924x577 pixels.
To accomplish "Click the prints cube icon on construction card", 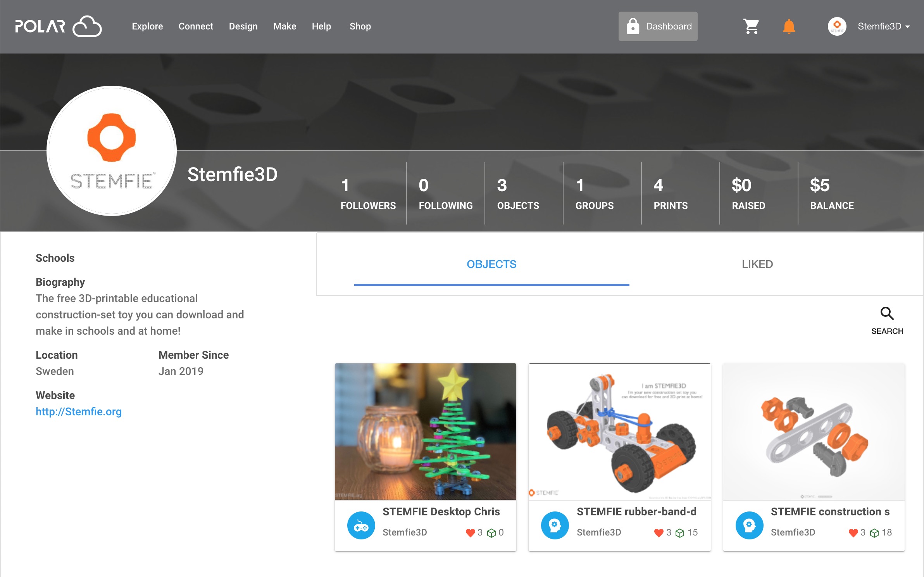I will coord(874,533).
